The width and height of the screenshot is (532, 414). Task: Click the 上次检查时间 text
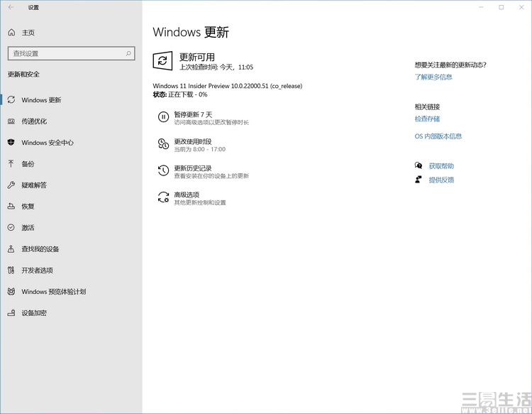216,67
